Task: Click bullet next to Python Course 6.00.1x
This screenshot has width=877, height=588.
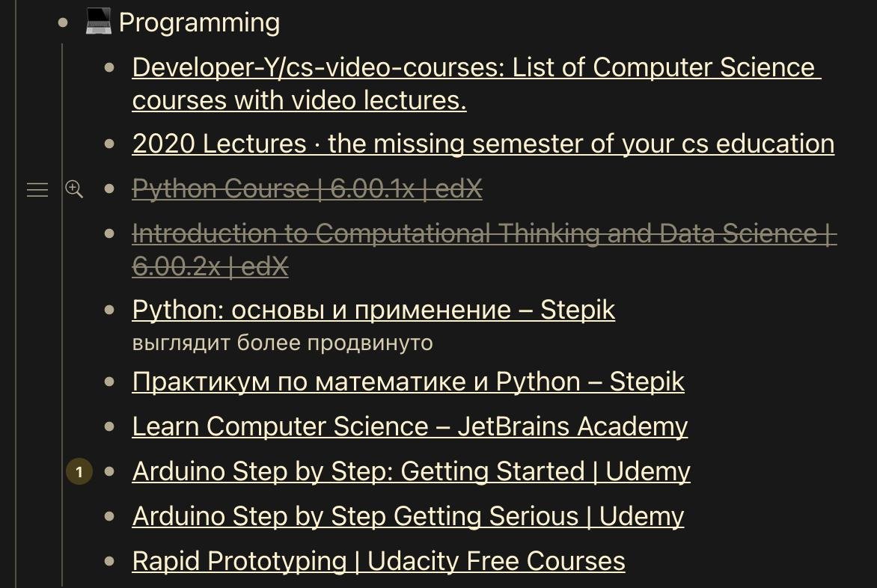Action: tap(110, 189)
